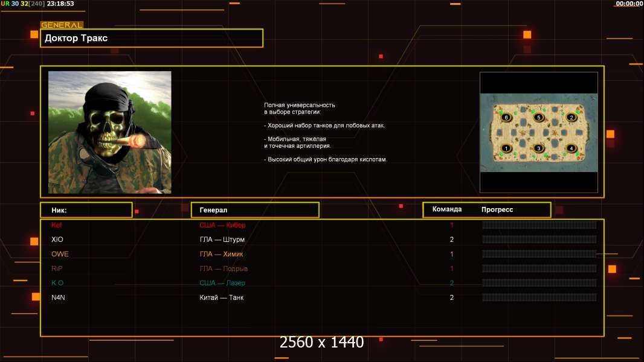Viewport: 644px width, 362px height.
Task: Click the progress bar for player Kef
Action: pyautogui.click(x=539, y=225)
